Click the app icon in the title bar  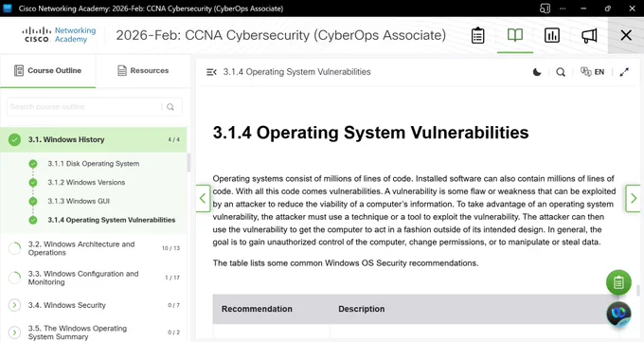(8, 9)
